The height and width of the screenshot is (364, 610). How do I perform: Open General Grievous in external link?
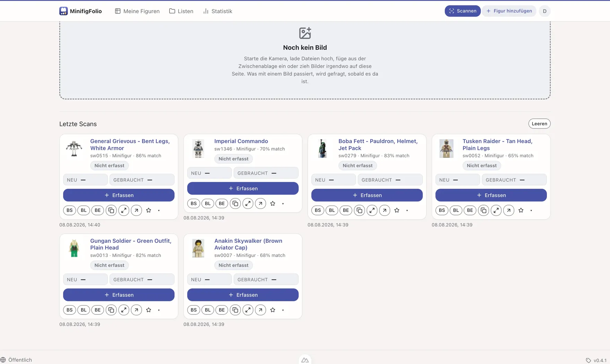137,210
